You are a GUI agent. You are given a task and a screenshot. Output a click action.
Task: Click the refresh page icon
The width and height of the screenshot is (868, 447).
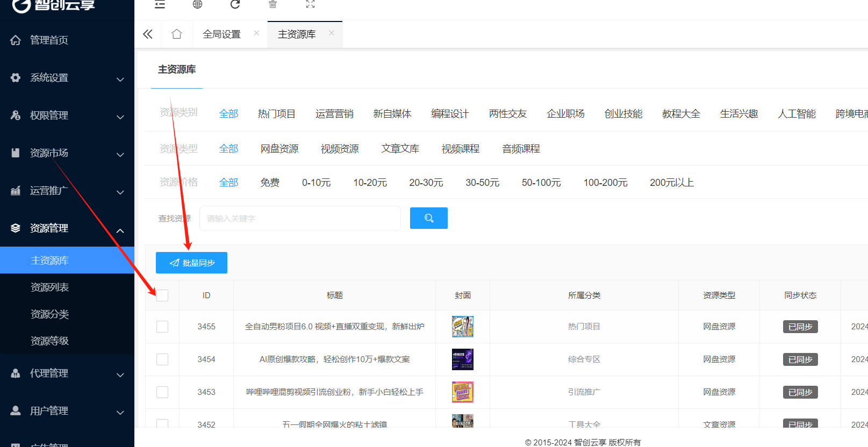[x=235, y=4]
